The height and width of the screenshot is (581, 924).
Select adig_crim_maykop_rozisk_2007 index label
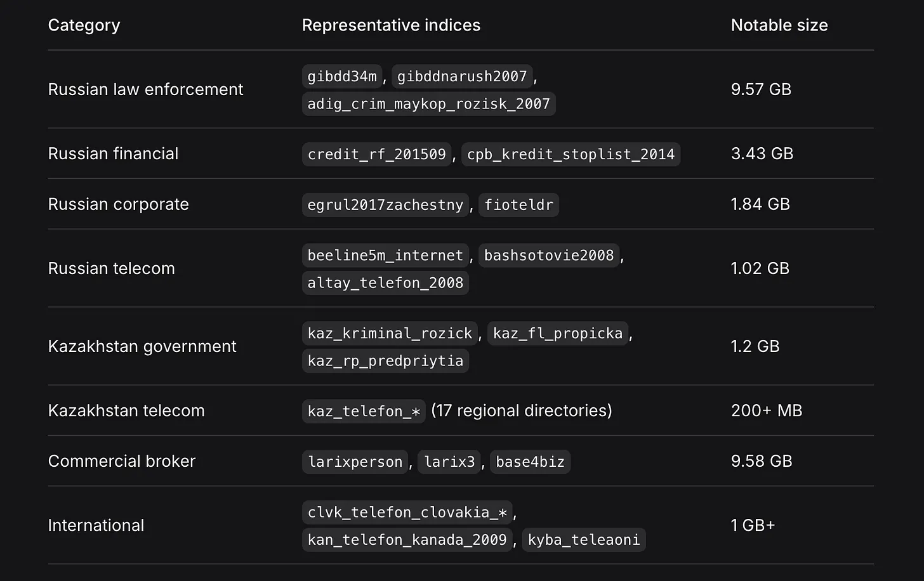[428, 104]
